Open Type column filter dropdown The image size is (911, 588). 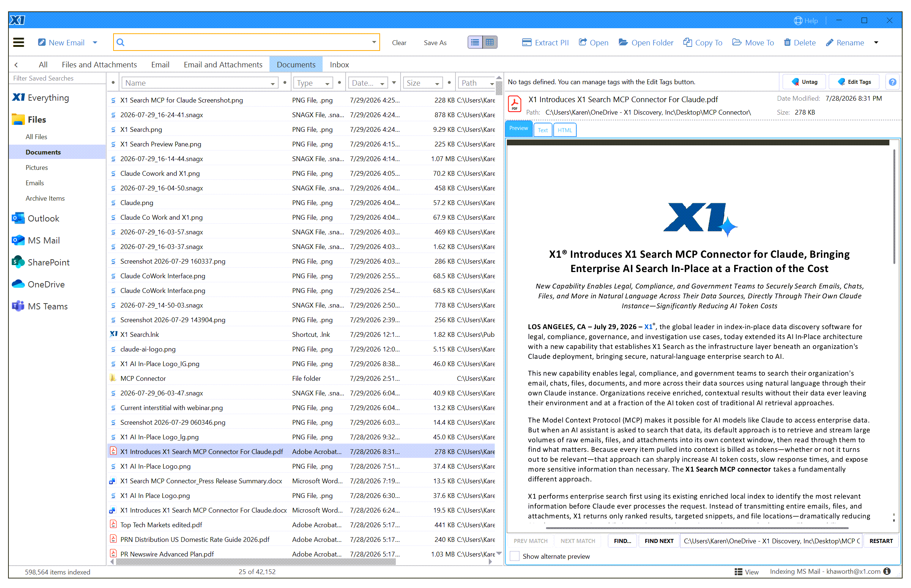[327, 83]
